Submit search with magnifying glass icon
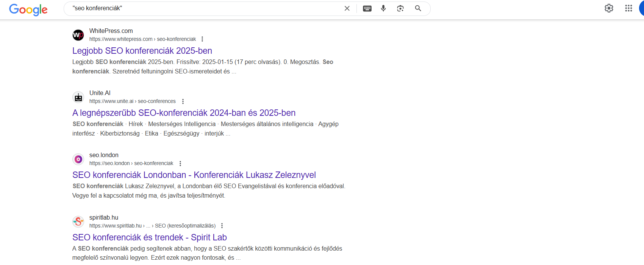The width and height of the screenshot is (644, 265). (418, 8)
